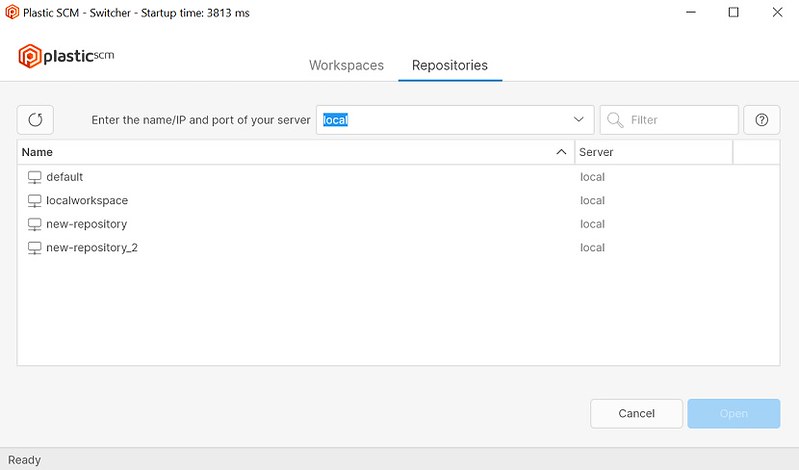Click the Name column header

(x=296, y=152)
